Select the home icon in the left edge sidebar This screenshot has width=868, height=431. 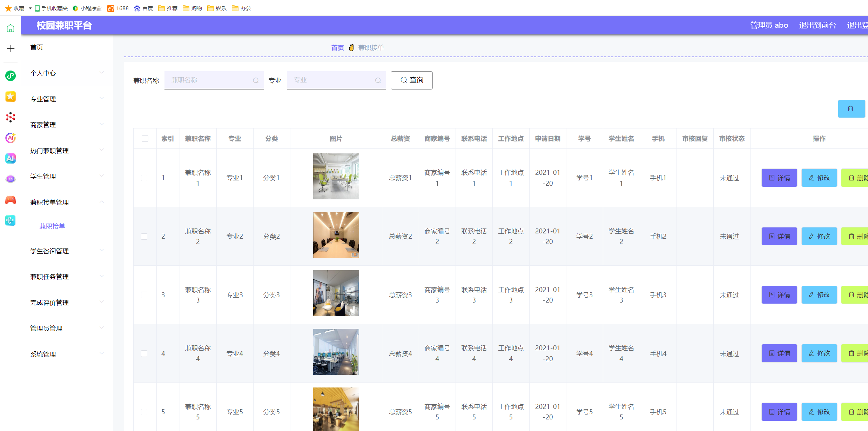(10, 28)
